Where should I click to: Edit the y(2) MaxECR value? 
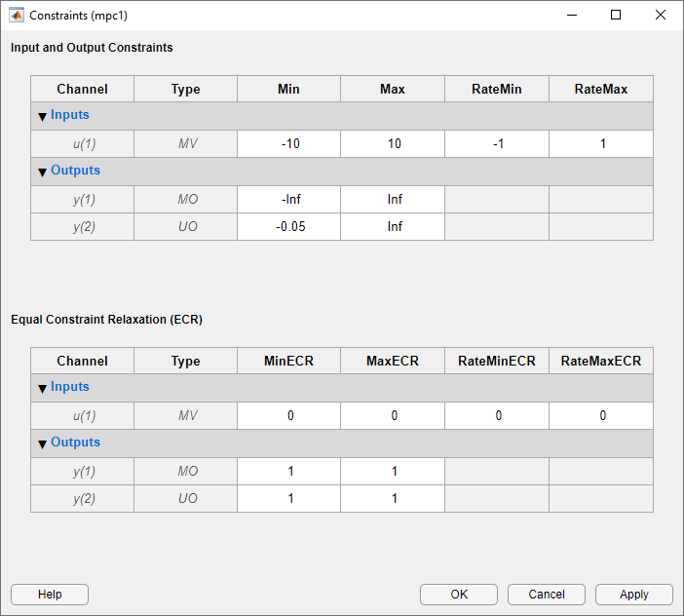point(393,498)
